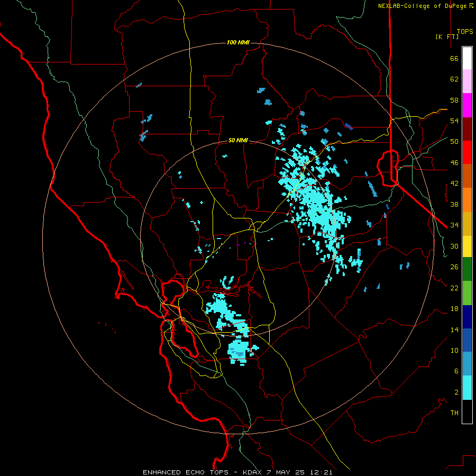Click the orange swatch near 38

click(x=467, y=200)
